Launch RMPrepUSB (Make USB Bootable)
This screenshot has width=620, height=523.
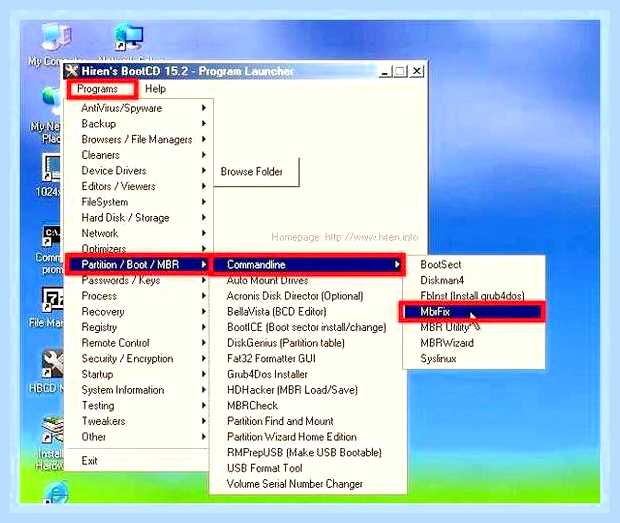tap(308, 452)
